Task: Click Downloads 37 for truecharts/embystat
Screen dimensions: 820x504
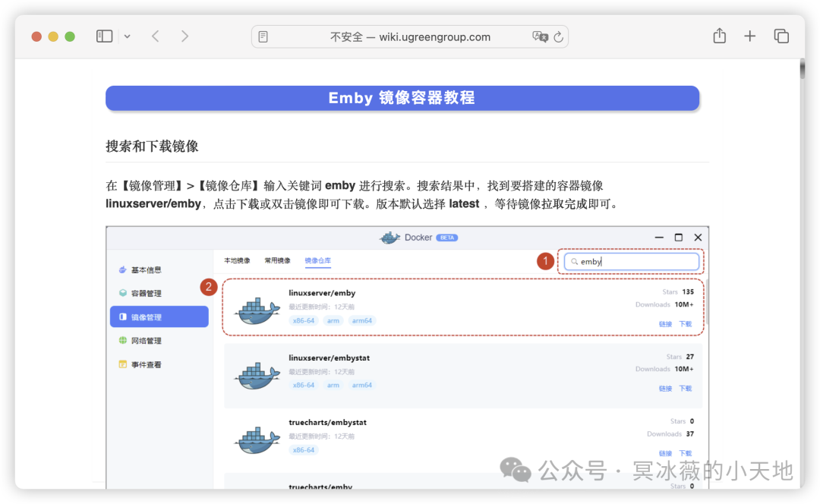Action: coord(670,433)
